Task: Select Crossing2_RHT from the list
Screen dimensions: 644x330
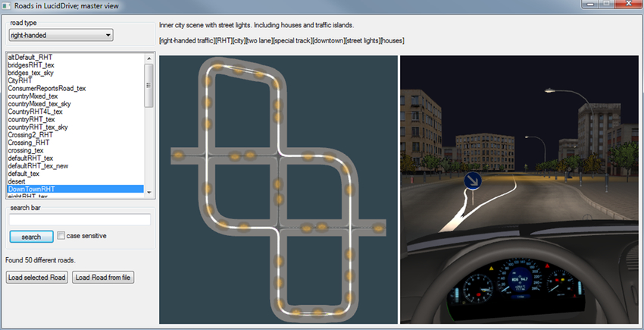Action: (x=31, y=135)
